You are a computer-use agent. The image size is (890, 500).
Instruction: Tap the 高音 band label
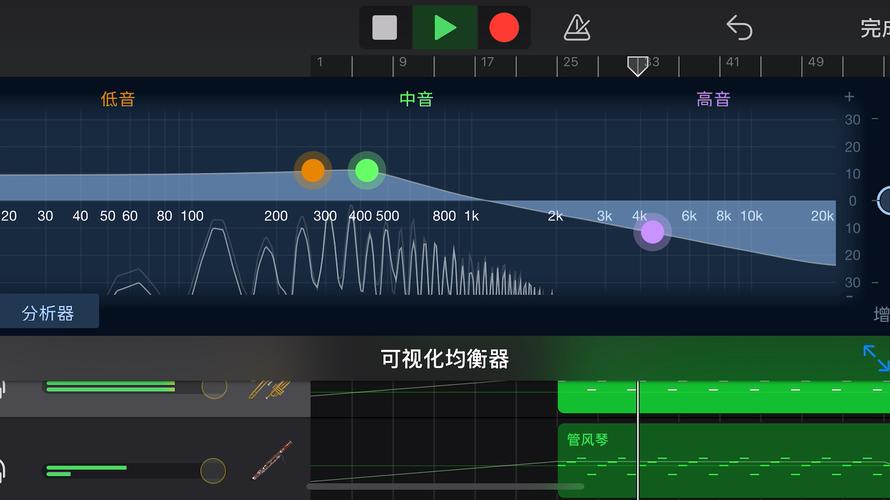coord(713,99)
